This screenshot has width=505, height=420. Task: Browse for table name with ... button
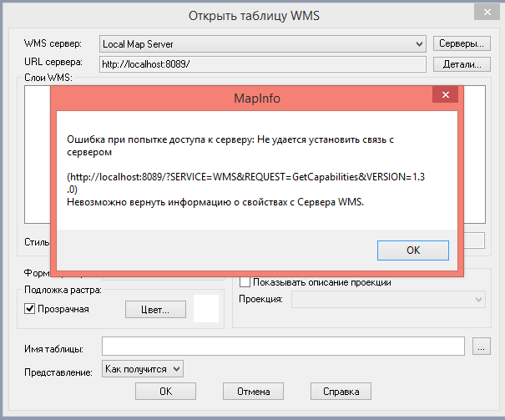tap(481, 347)
